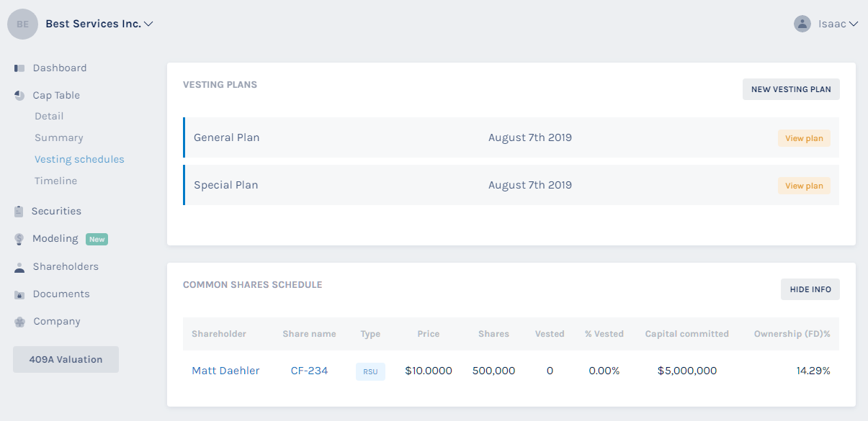The height and width of the screenshot is (421, 868).
Task: Click the New Vesting Plan button
Action: 791,89
